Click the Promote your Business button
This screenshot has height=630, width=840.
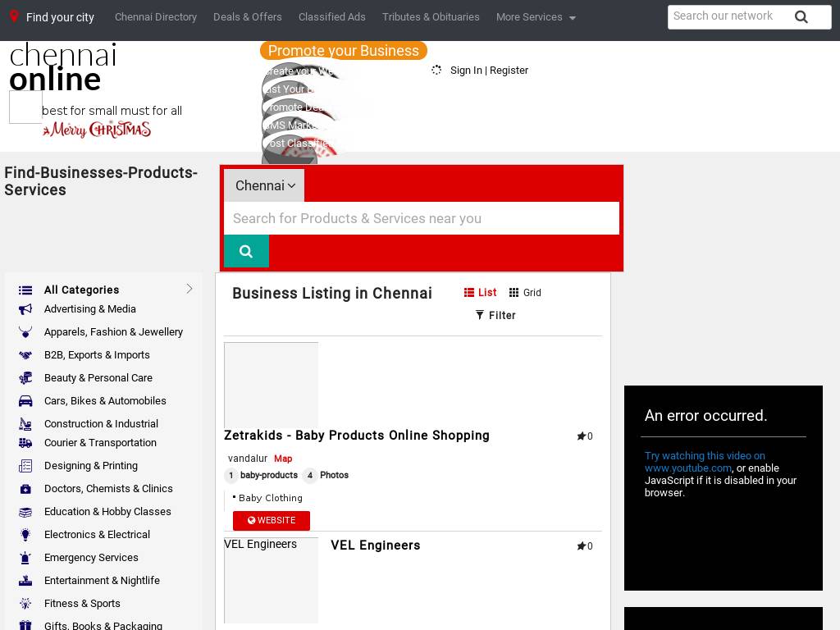(343, 51)
